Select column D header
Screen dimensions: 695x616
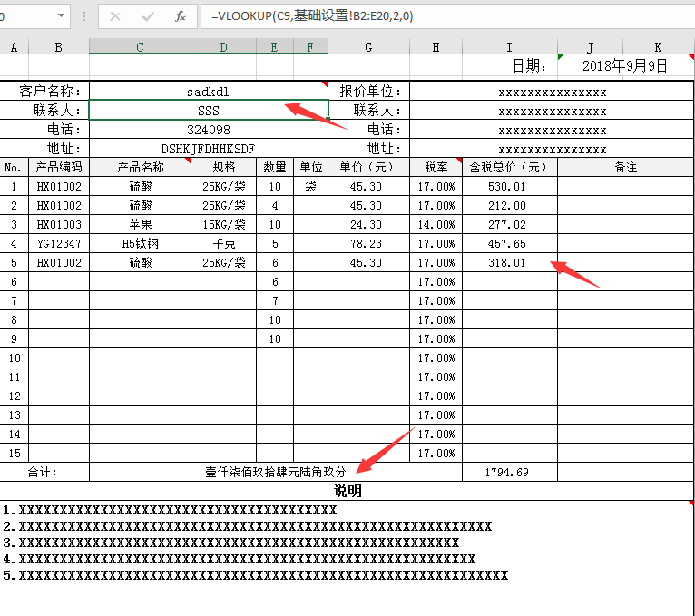[224, 47]
